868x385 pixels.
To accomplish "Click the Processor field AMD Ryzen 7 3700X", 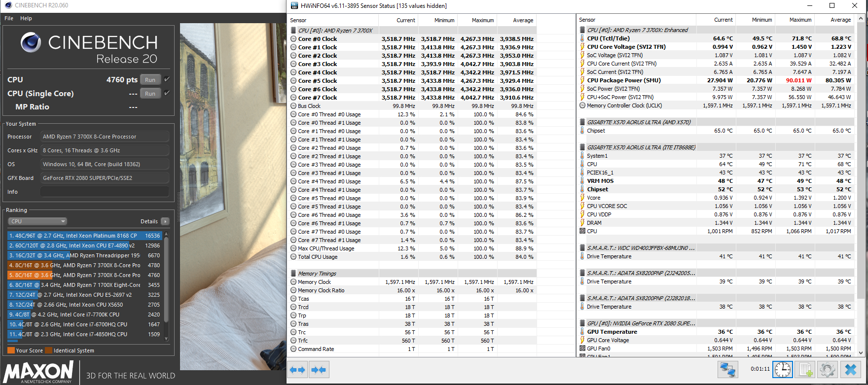I will click(105, 137).
